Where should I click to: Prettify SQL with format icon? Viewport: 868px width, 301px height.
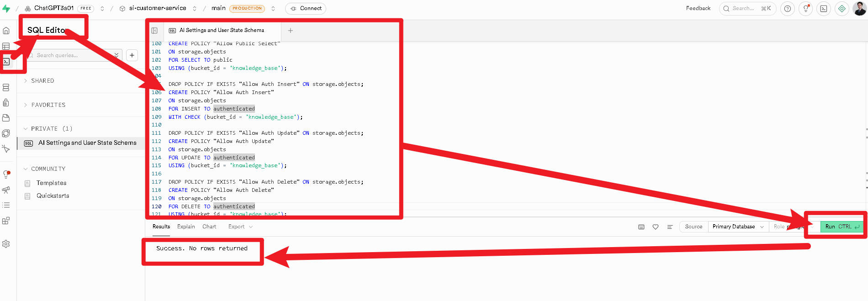[670, 227]
